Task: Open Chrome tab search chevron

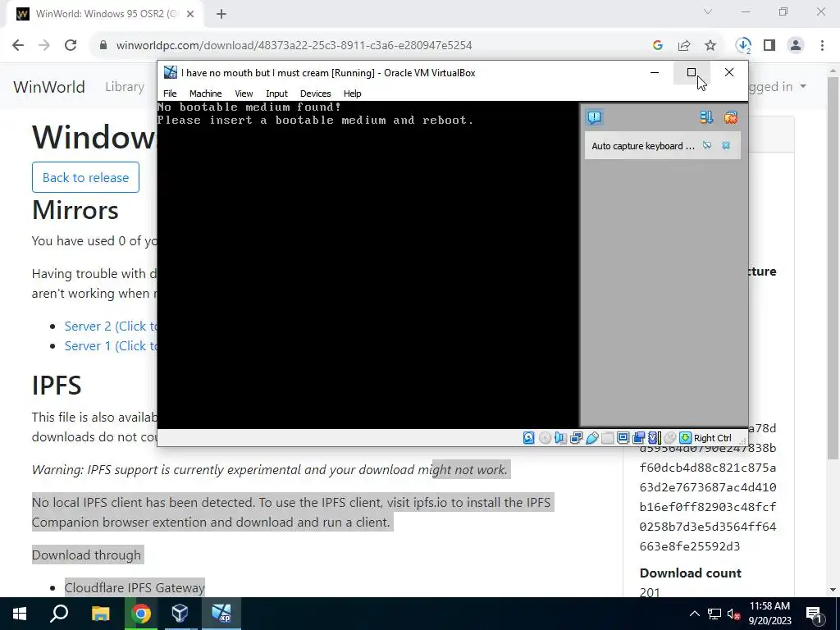Action: [x=708, y=11]
